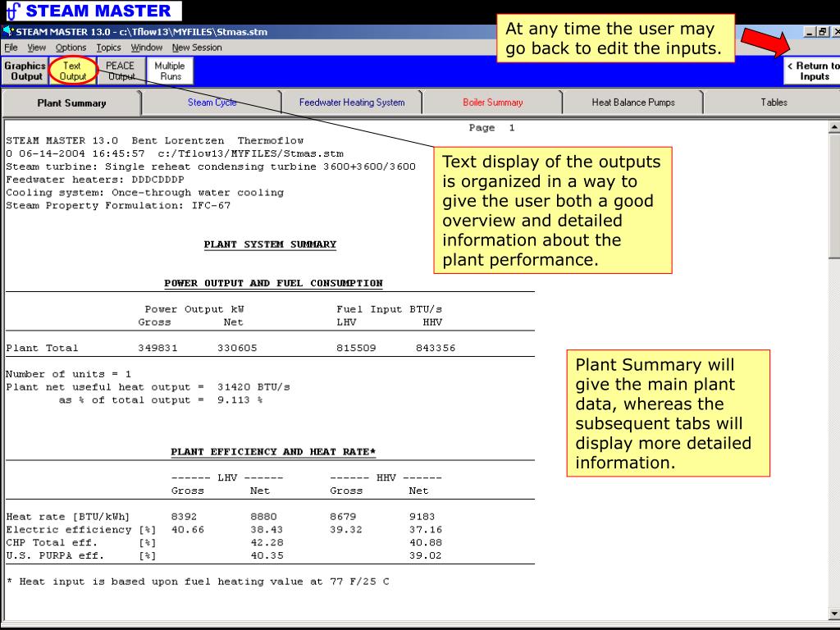Screen dimensions: 840x630
Task: Open the PEACE Output view
Action: (121, 71)
